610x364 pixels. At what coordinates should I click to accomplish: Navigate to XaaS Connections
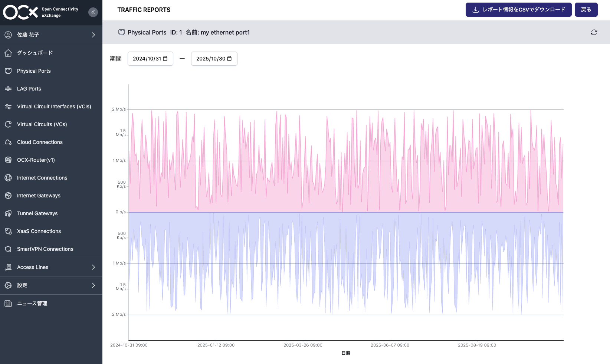click(39, 231)
